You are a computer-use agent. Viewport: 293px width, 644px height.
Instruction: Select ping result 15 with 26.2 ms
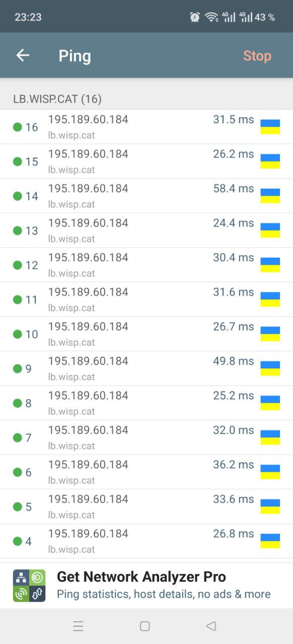click(x=146, y=162)
